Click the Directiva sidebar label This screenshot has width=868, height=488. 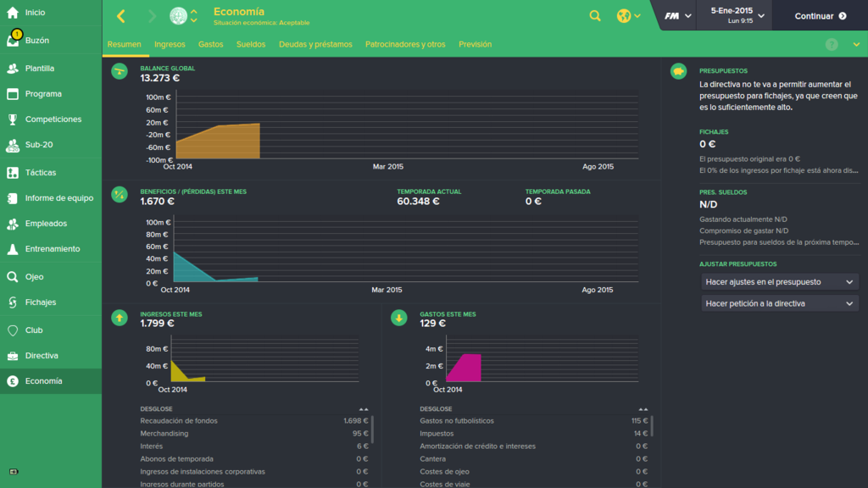42,356
